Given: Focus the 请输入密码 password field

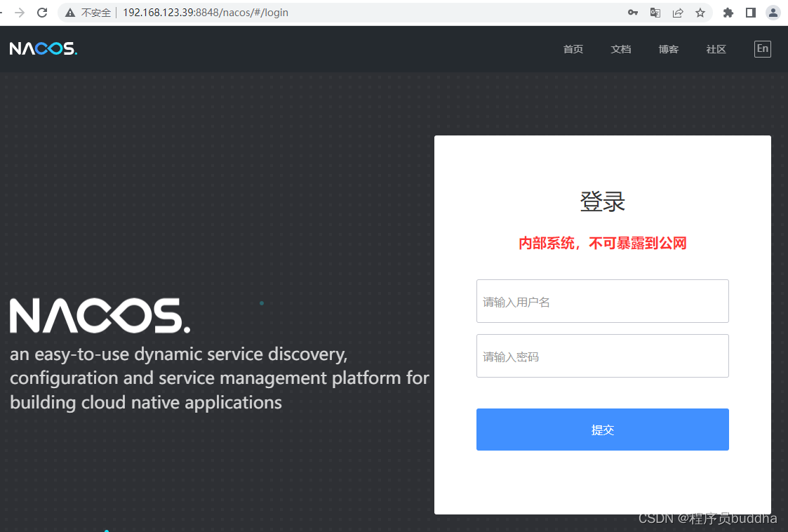Looking at the screenshot, I should [603, 356].
